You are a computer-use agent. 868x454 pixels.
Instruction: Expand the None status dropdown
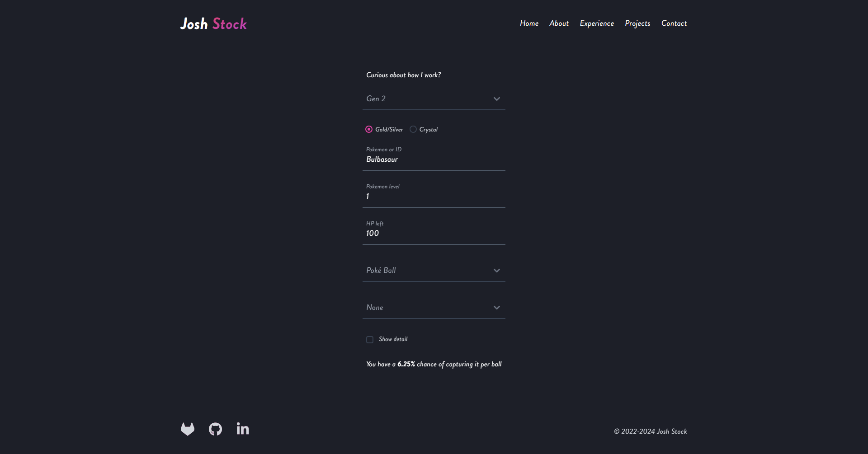point(433,308)
